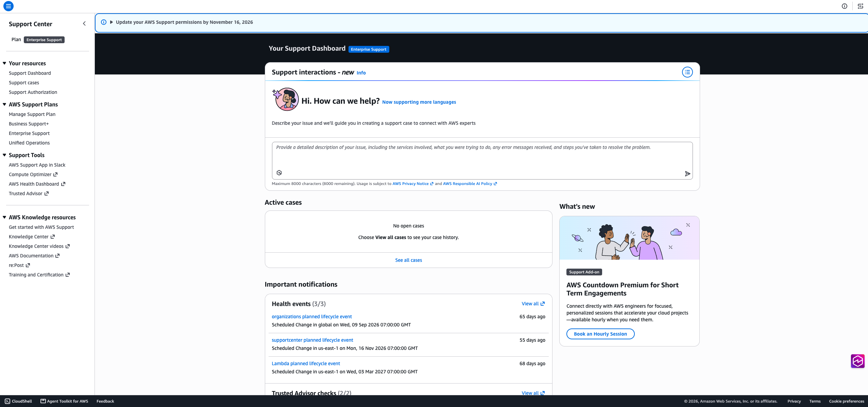Open Support Authorization page
Viewport: 868px width, 407px height.
point(33,92)
